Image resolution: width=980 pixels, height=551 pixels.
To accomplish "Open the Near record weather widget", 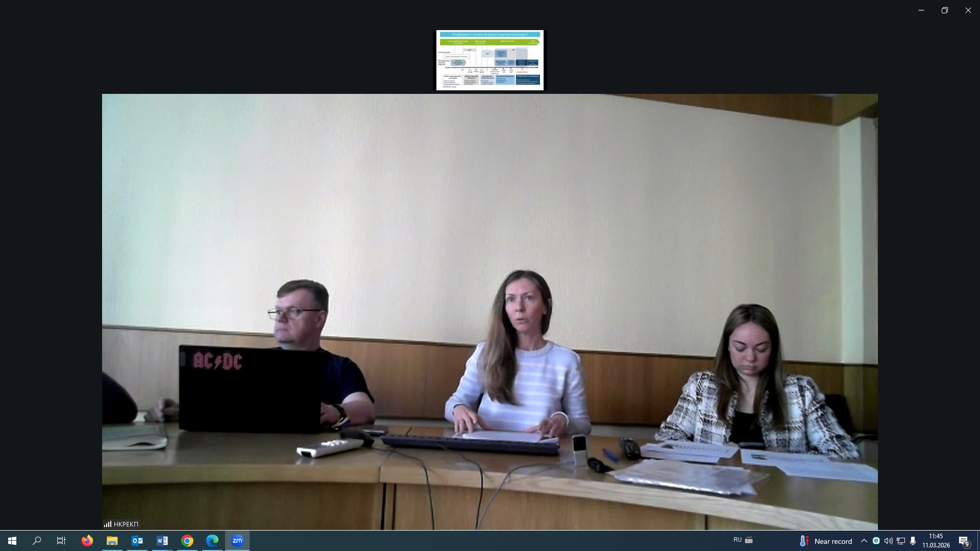I will click(826, 541).
